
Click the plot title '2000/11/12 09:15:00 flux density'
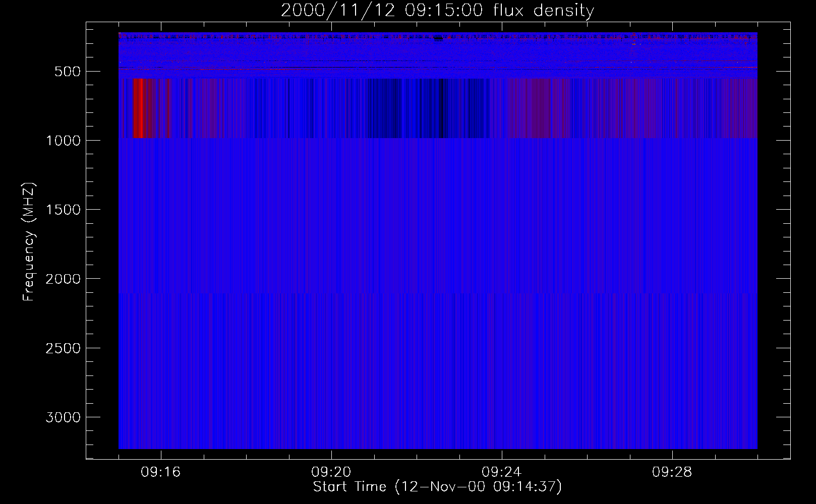437,10
